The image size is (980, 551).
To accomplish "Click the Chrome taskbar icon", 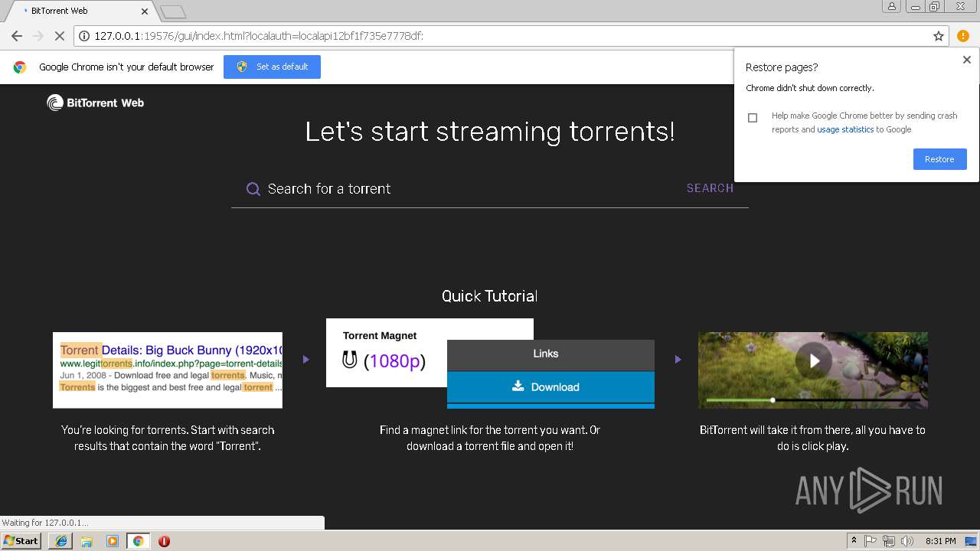I will click(138, 541).
